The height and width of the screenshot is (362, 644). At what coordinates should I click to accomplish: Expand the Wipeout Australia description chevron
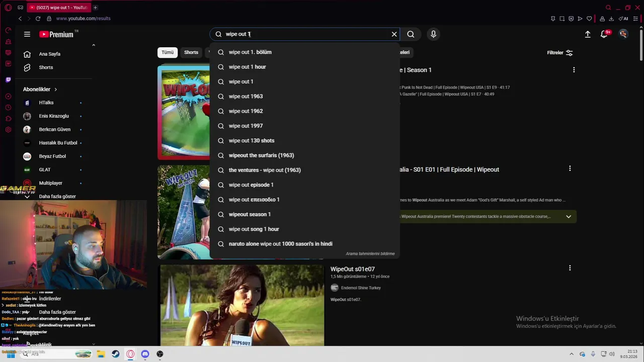click(569, 217)
